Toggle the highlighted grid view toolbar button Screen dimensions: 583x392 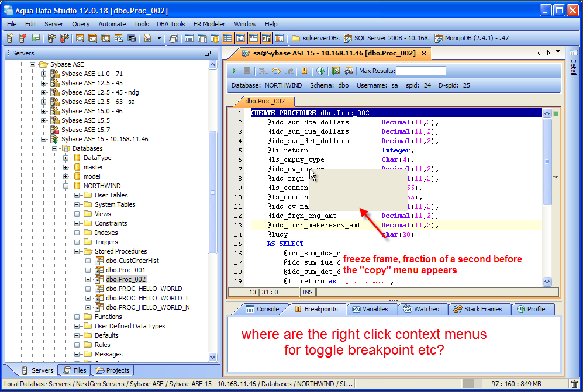tap(227, 38)
